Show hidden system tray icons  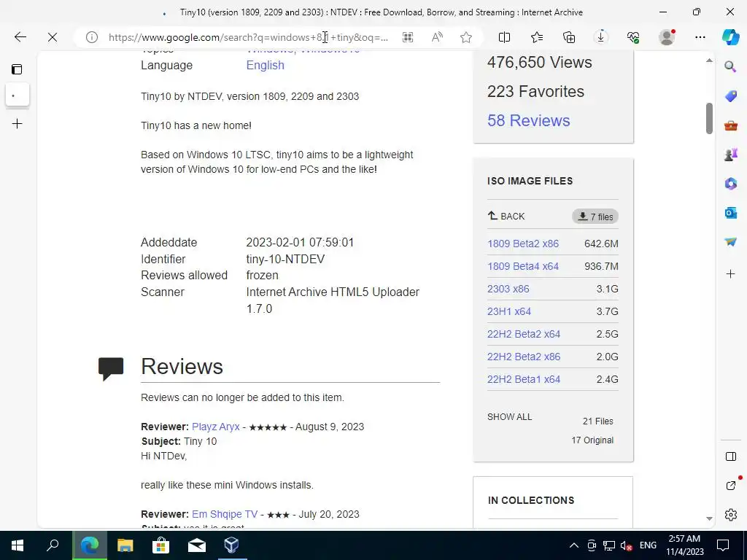tap(574, 545)
